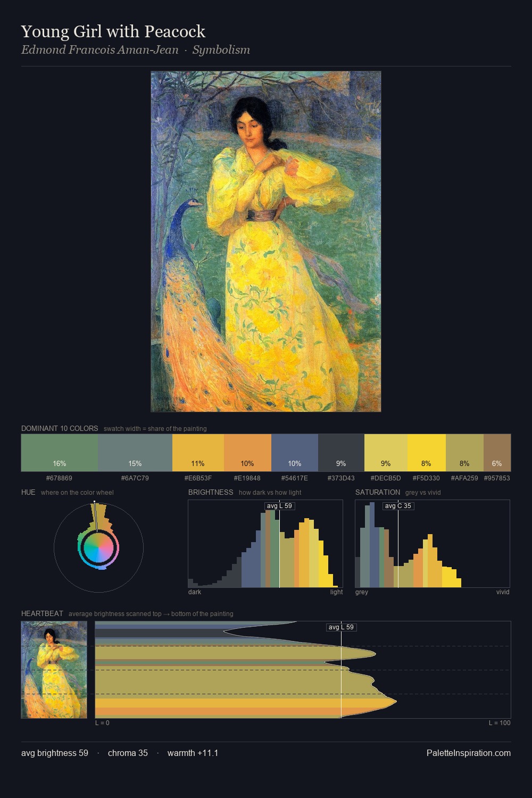Click the 'vivid' axis label

click(x=503, y=592)
